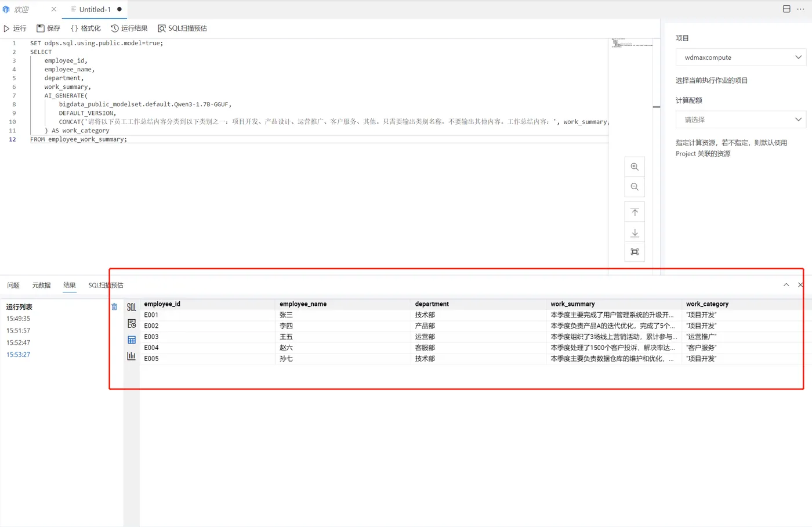The width and height of the screenshot is (812, 527).
Task: Zoom in using the magnifier plus icon
Action: pos(635,167)
